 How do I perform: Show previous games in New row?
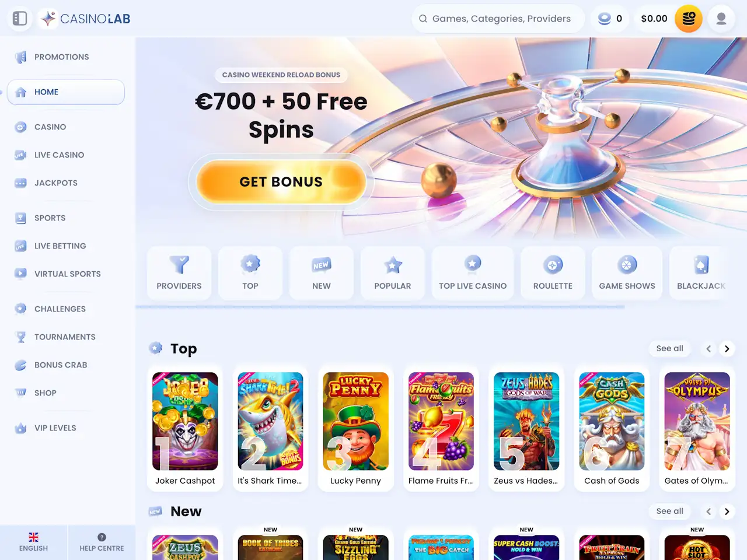click(708, 512)
